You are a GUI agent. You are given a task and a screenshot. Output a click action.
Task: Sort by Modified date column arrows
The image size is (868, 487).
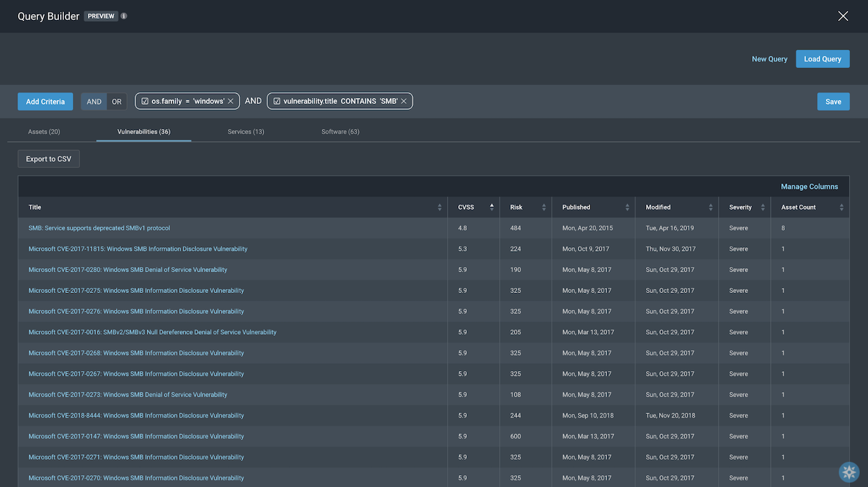pyautogui.click(x=711, y=208)
